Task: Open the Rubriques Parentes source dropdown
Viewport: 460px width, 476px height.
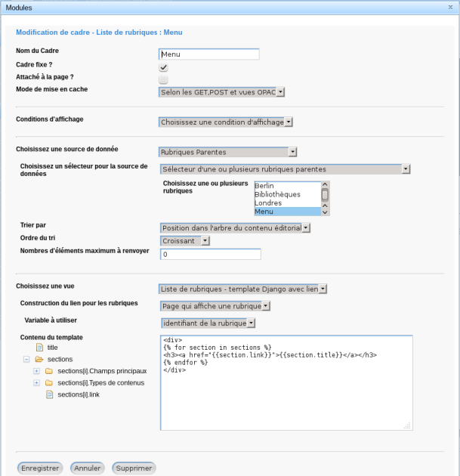Action: (x=227, y=152)
